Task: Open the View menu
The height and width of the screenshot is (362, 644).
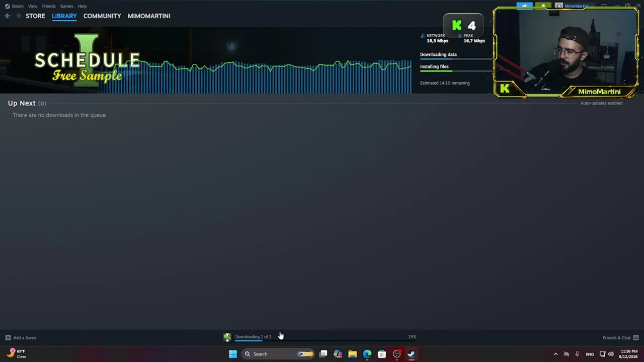Action: [x=33, y=6]
